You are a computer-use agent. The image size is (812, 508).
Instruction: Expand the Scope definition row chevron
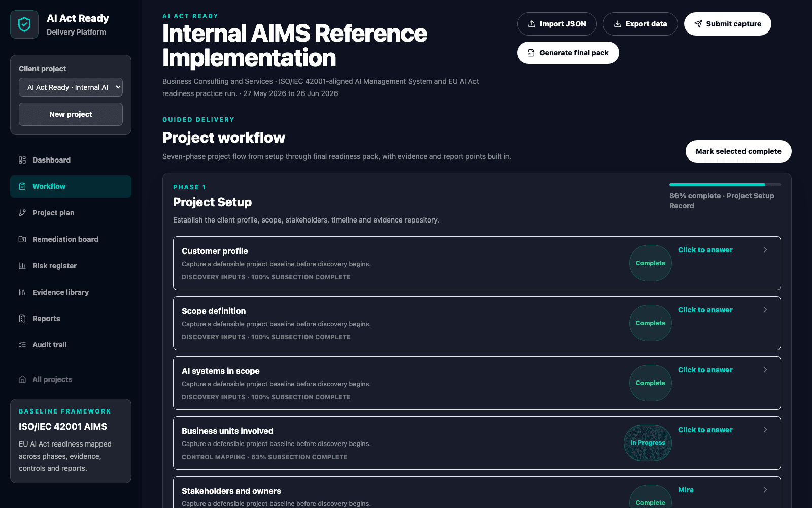[765, 310]
